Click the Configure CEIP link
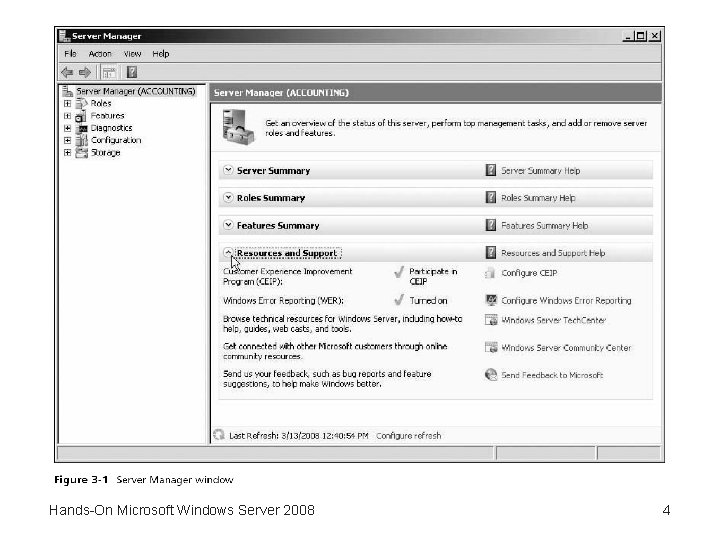Viewport: 720px width, 540px height. tap(529, 273)
